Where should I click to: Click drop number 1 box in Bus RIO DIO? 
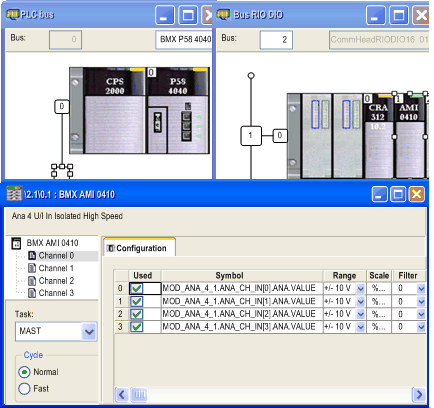(x=251, y=135)
